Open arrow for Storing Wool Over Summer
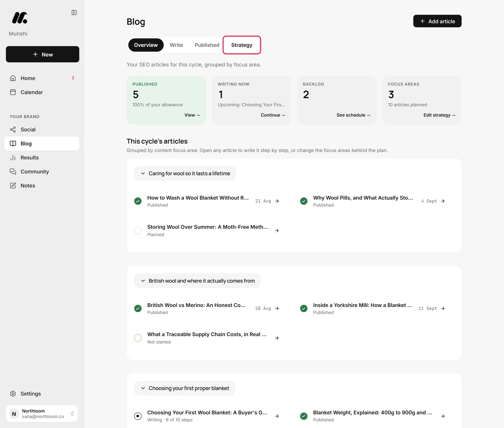This screenshot has height=428, width=504. pyautogui.click(x=277, y=230)
